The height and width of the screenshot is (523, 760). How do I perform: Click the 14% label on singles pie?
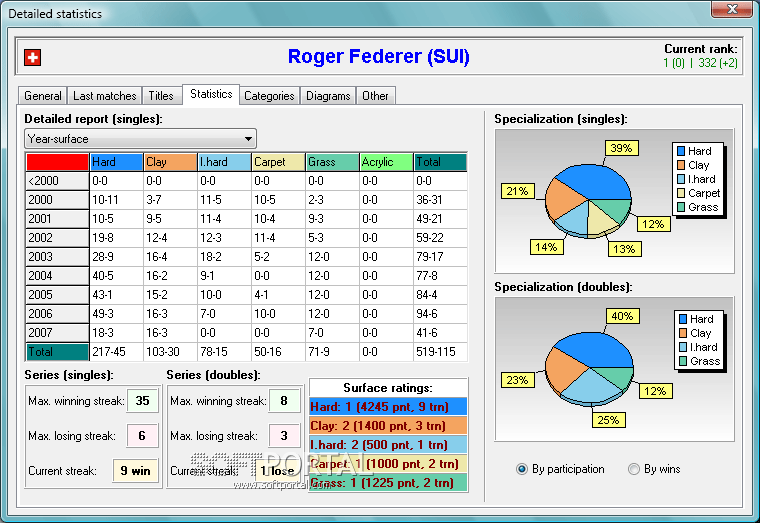(x=546, y=247)
